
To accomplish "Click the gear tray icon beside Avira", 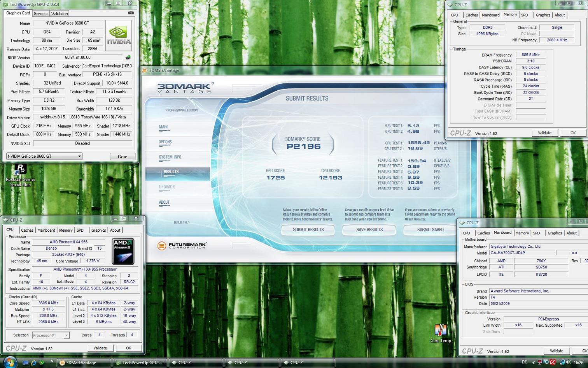I will tap(546, 363).
